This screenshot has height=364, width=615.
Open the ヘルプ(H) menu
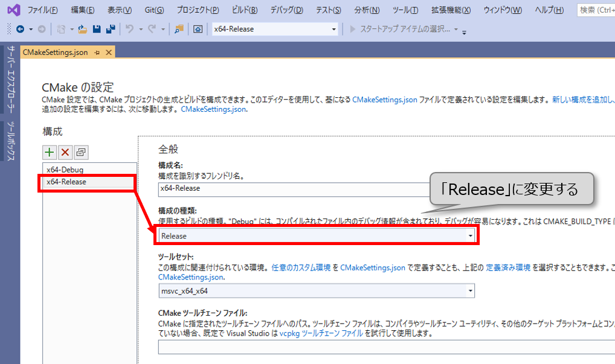[x=549, y=10]
